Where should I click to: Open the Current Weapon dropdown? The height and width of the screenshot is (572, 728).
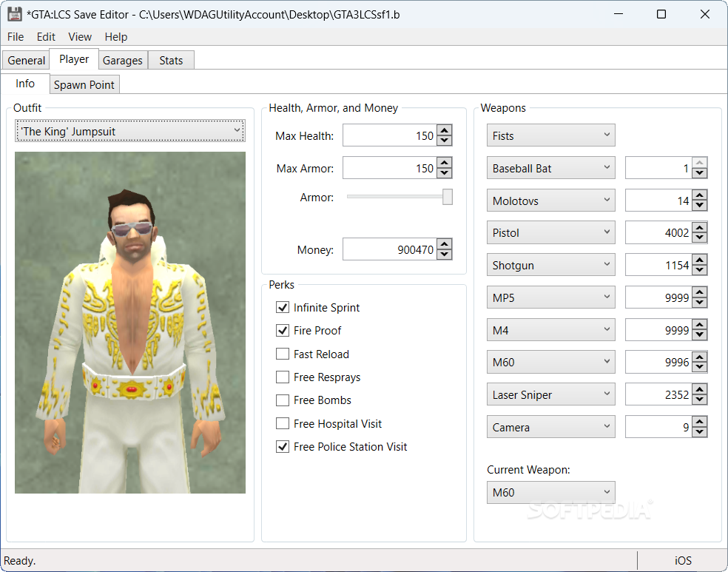click(x=550, y=493)
